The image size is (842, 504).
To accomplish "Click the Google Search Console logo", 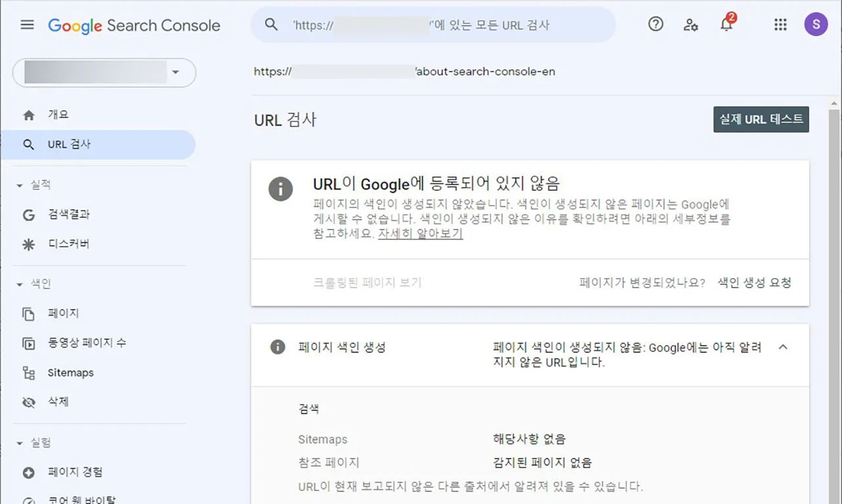I will pyautogui.click(x=134, y=26).
